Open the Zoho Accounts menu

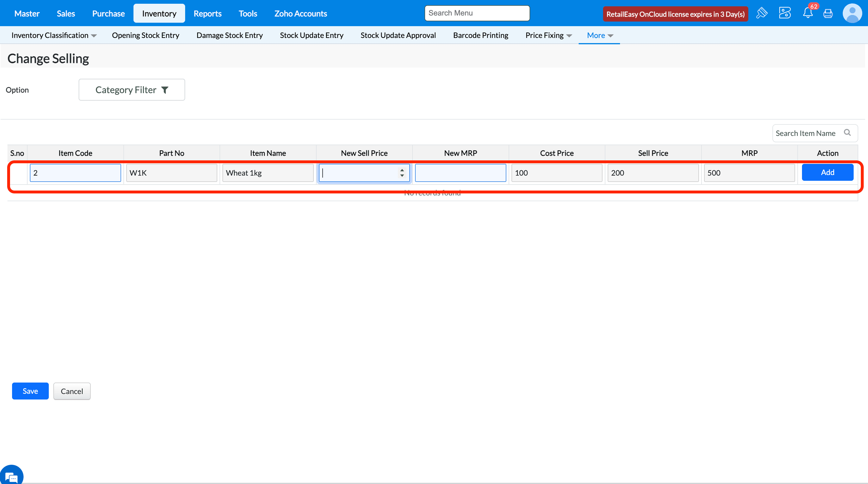(300, 14)
